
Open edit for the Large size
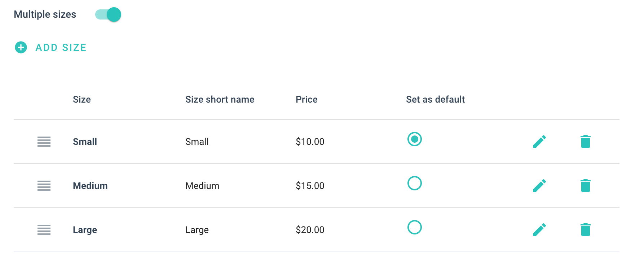539,230
